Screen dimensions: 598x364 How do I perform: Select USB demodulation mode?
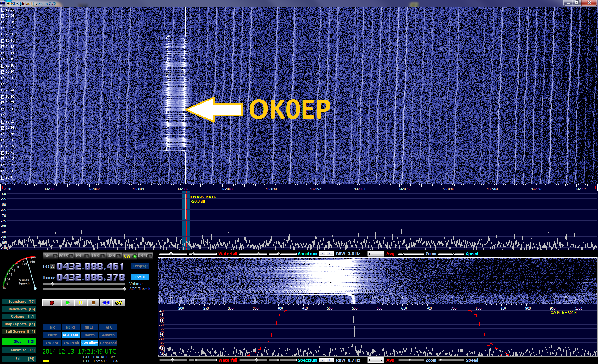click(x=111, y=256)
